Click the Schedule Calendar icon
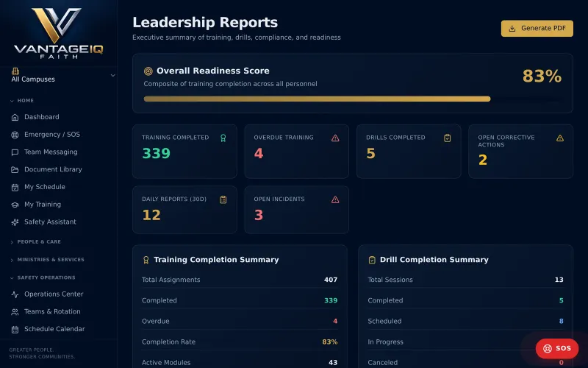 pos(15,329)
